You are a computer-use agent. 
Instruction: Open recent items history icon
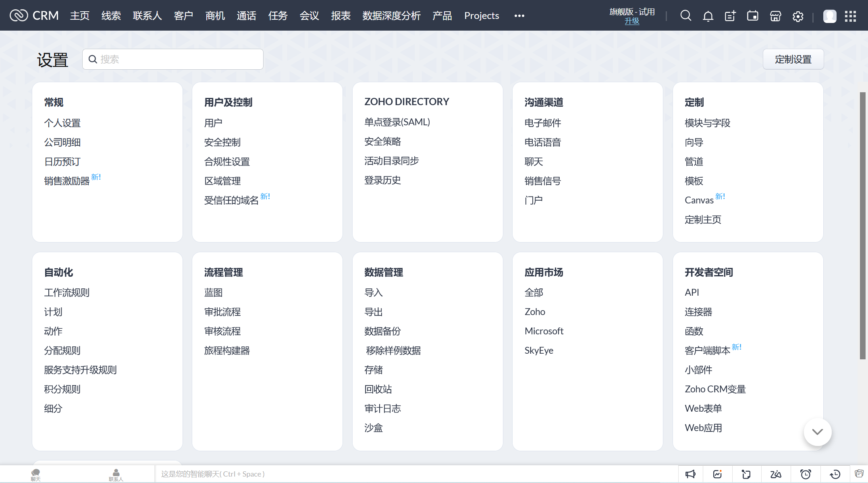(835, 474)
